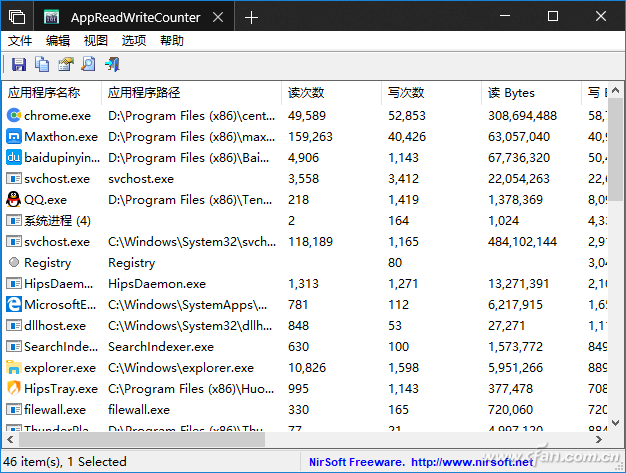The width and height of the screenshot is (626, 473).
Task: Click the baidupinyin row icon
Action: (14, 158)
